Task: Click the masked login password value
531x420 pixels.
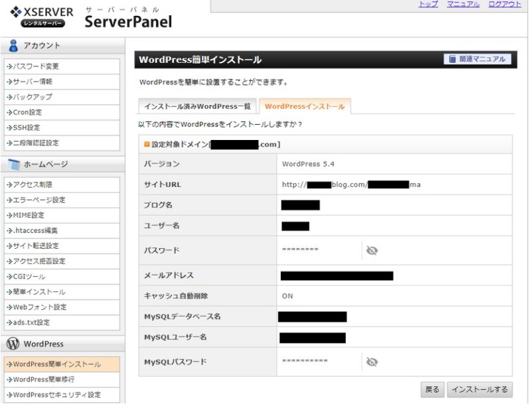Action: 300,249
